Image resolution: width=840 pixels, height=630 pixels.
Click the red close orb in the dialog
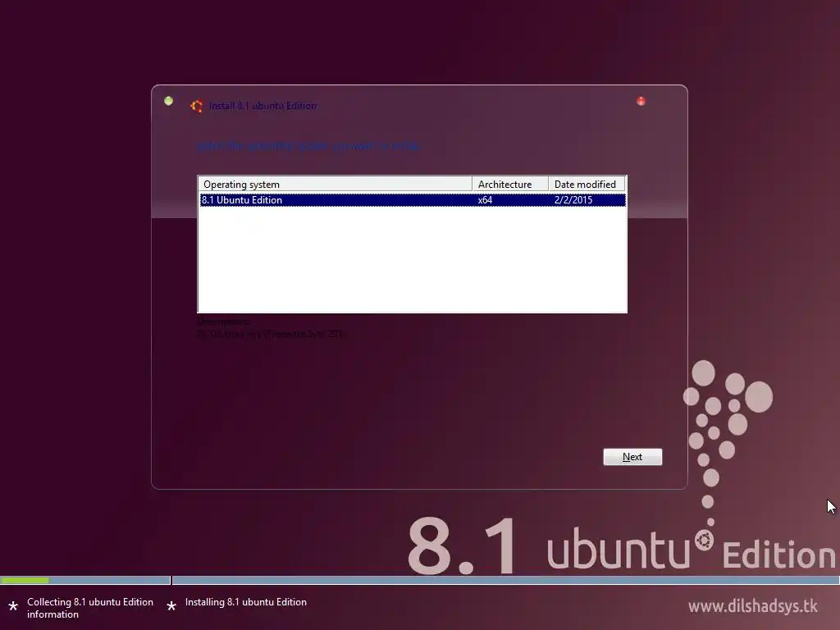point(641,101)
